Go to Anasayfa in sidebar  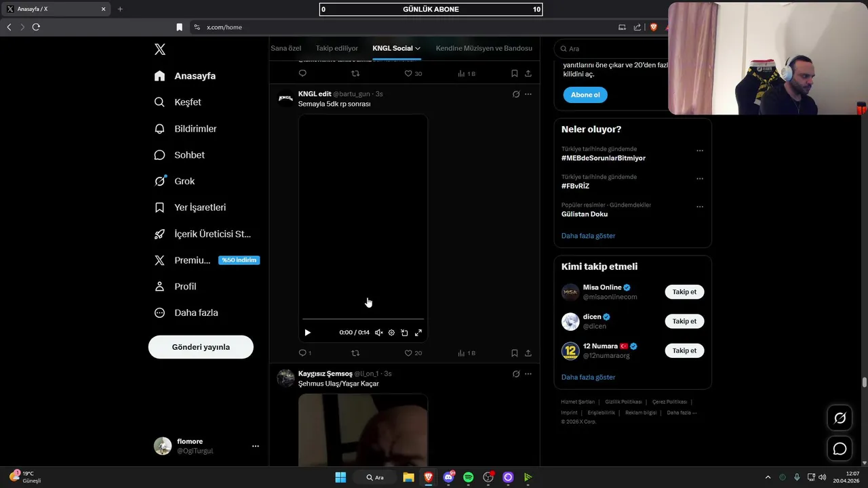click(x=185, y=76)
